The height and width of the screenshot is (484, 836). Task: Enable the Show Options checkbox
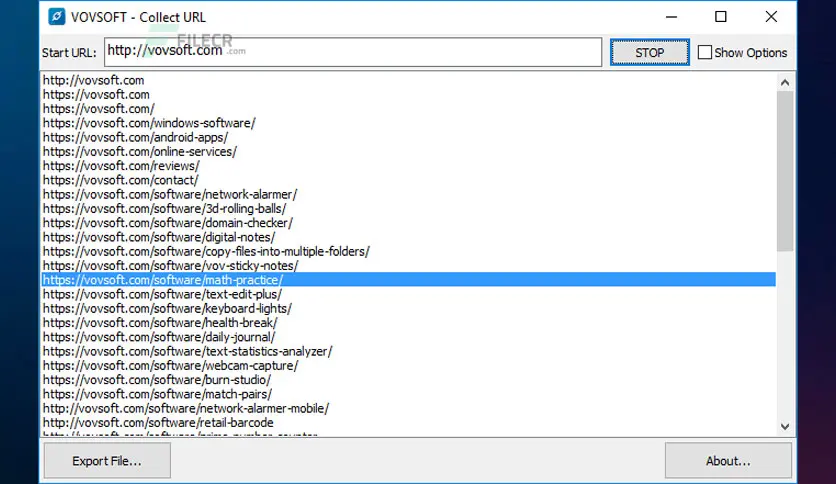tap(705, 53)
